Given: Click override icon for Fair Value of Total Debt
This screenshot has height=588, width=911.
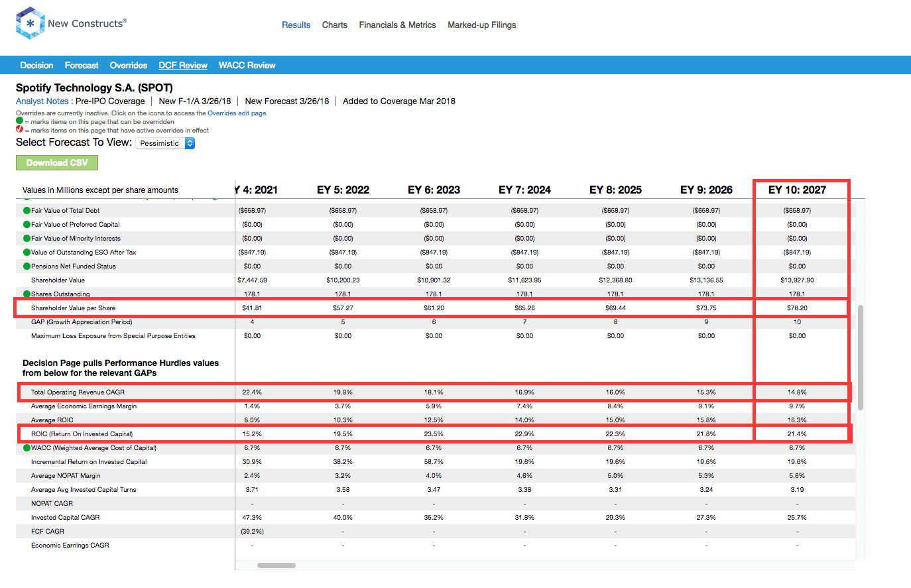Looking at the screenshot, I should pyautogui.click(x=27, y=210).
